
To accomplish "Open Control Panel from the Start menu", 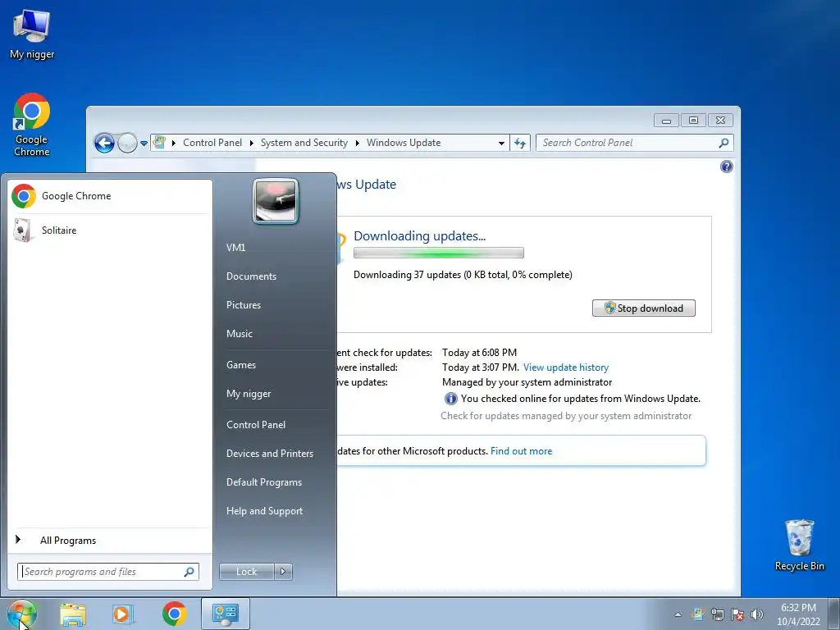I will click(x=256, y=425).
